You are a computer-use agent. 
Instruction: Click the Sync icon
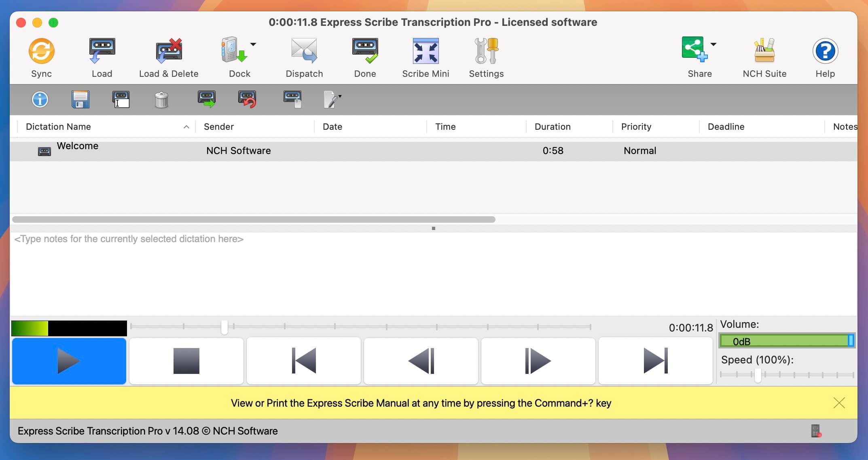pyautogui.click(x=40, y=57)
